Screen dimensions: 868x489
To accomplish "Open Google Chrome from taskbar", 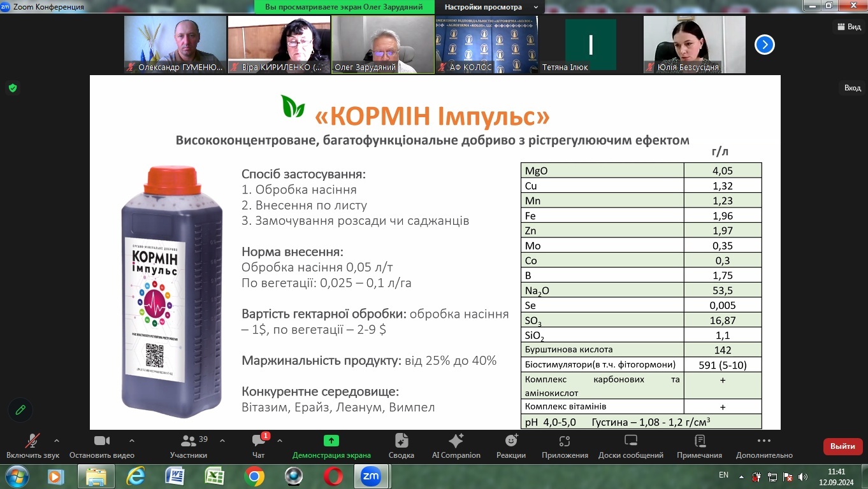I will 254,476.
